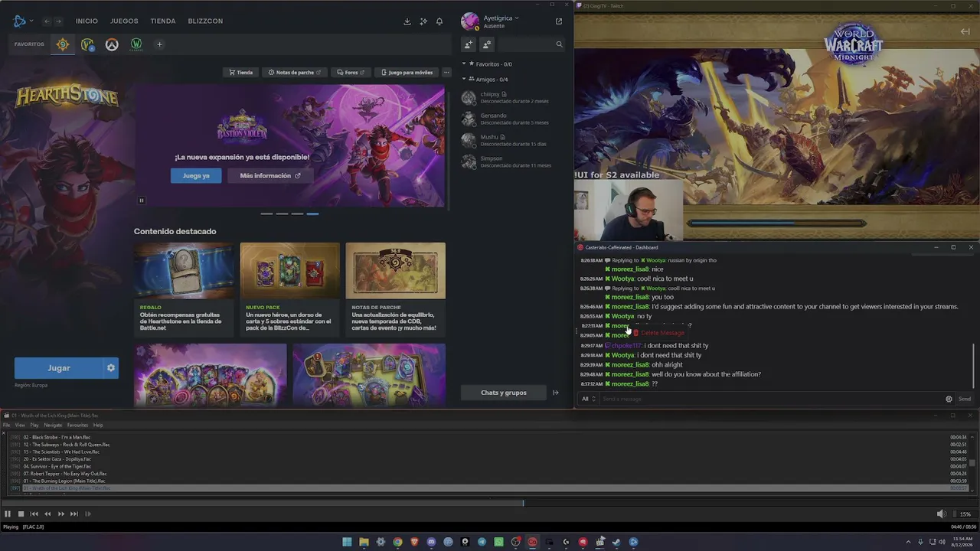Screen dimensions: 980x551
Task: Open the Battle.net notifications bell
Action: click(439, 21)
